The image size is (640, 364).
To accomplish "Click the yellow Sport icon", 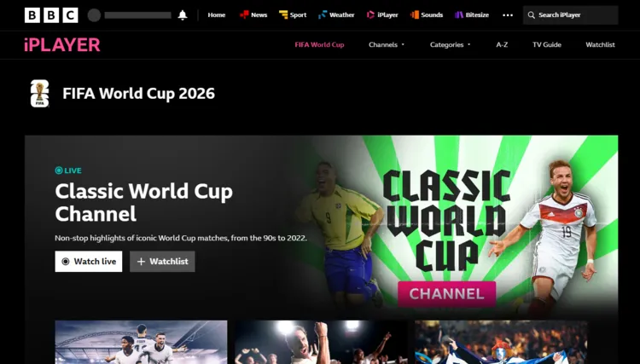I will click(x=283, y=15).
